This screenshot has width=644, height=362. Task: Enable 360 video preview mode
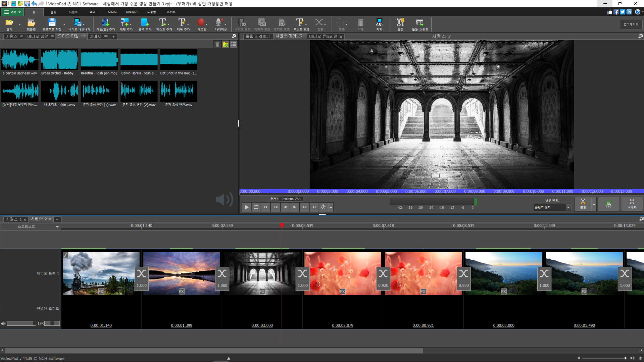click(x=608, y=204)
